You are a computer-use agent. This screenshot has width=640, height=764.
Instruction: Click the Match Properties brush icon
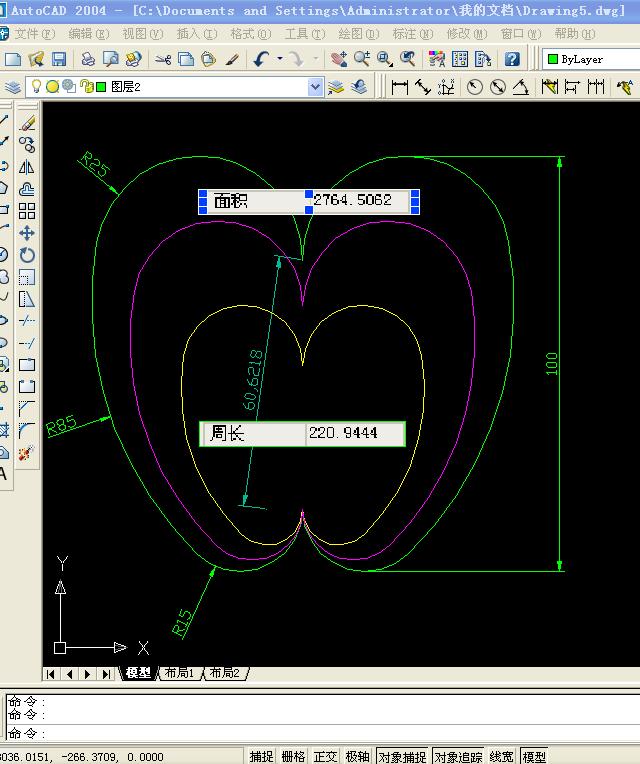pos(232,59)
